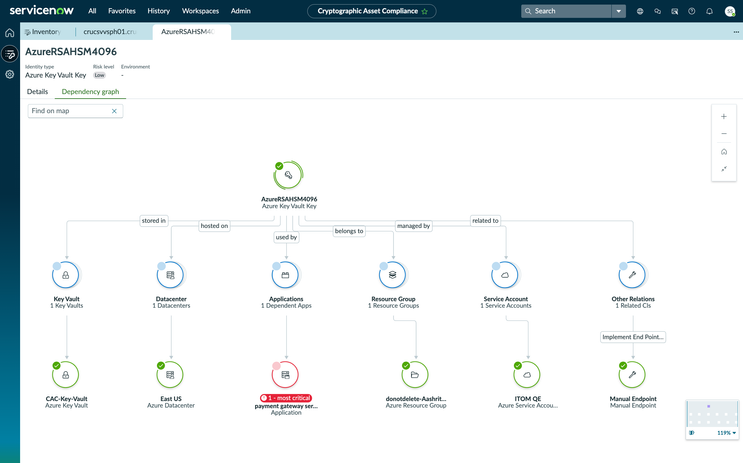Open the Admin menu

(241, 11)
